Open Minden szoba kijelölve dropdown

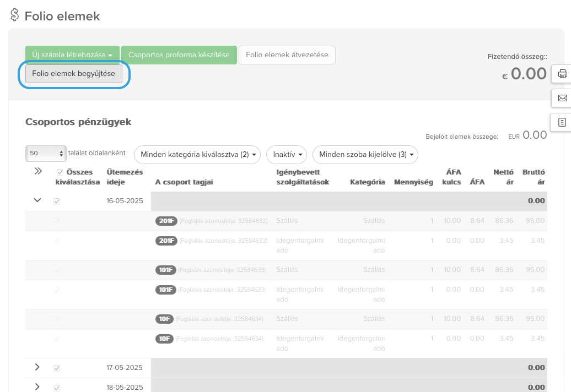365,155
